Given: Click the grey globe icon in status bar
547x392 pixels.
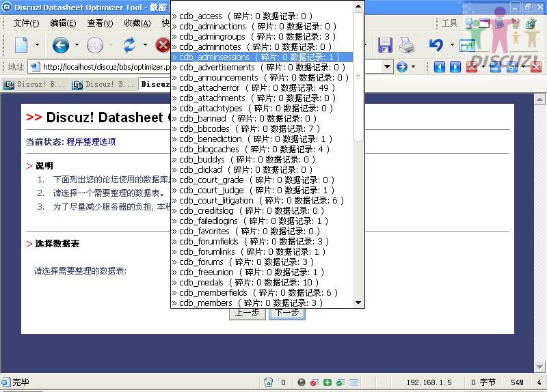Looking at the screenshot, I should 302,382.
